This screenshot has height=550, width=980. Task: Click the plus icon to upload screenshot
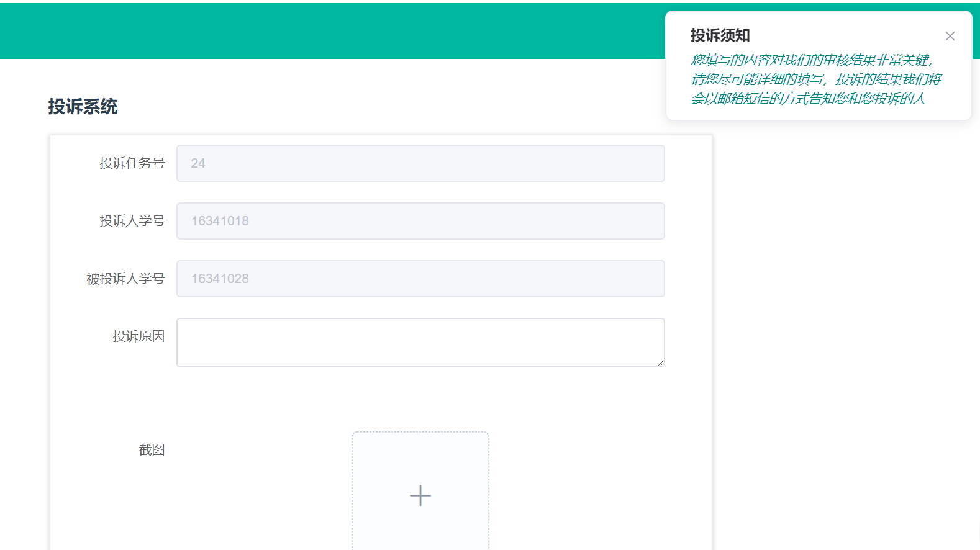tap(420, 495)
